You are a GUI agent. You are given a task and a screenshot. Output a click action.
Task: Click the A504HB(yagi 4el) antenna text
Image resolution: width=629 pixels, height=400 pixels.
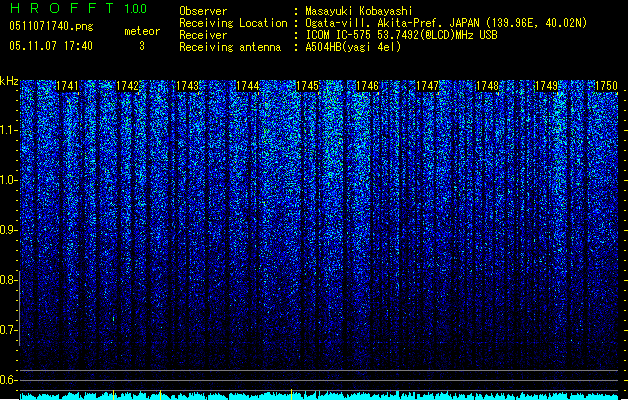click(x=353, y=47)
